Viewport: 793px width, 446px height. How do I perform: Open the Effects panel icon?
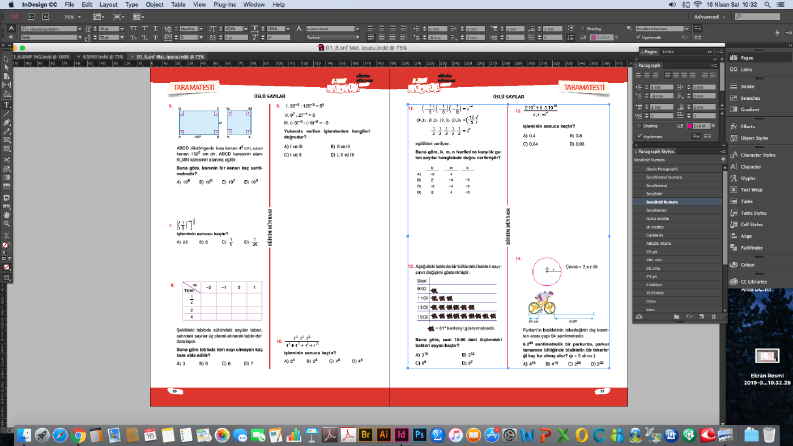click(x=733, y=126)
